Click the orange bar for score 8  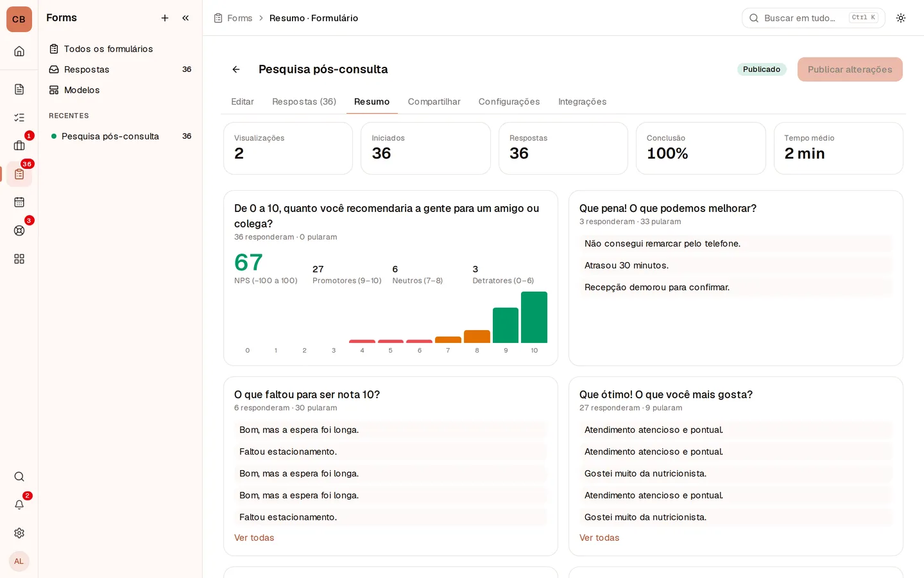(477, 337)
